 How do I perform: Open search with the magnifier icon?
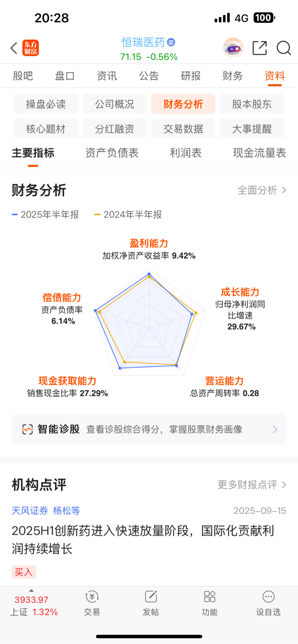point(284,48)
